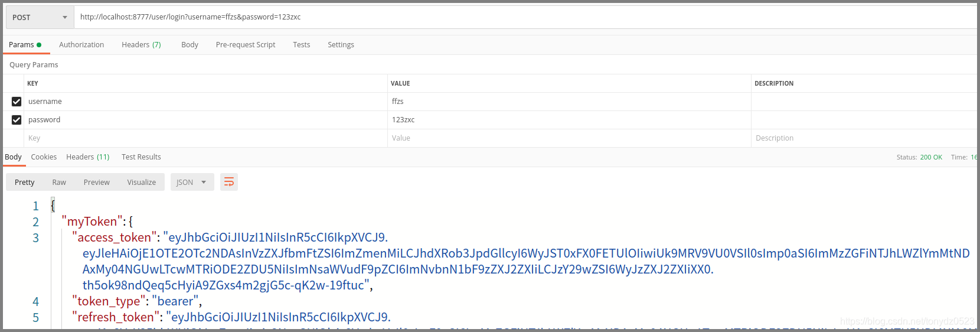This screenshot has height=332, width=980.
Task: Click the 123zxc value cell
Action: pyautogui.click(x=569, y=120)
